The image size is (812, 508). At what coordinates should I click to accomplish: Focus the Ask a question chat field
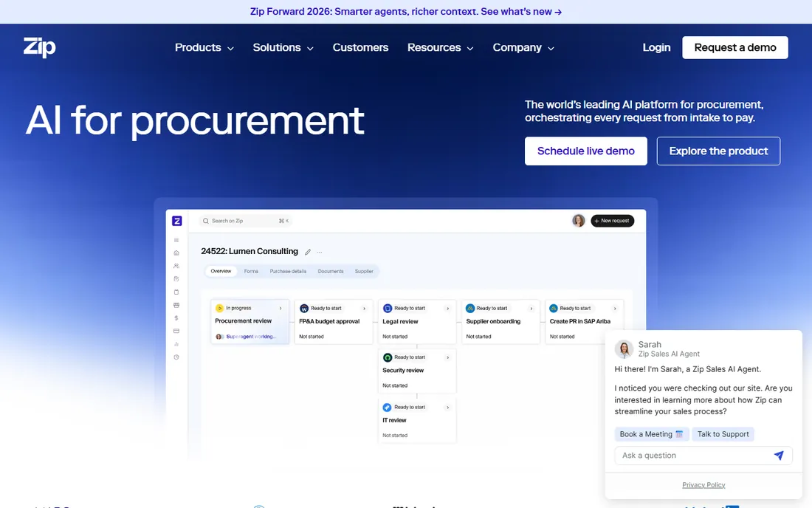pos(703,455)
